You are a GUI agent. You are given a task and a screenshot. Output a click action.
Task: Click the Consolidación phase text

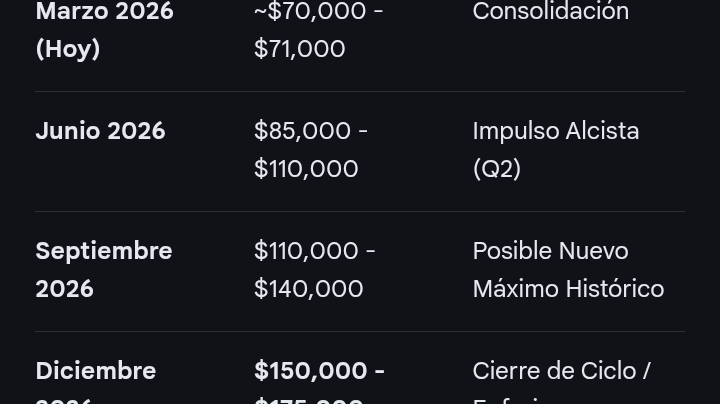(551, 11)
